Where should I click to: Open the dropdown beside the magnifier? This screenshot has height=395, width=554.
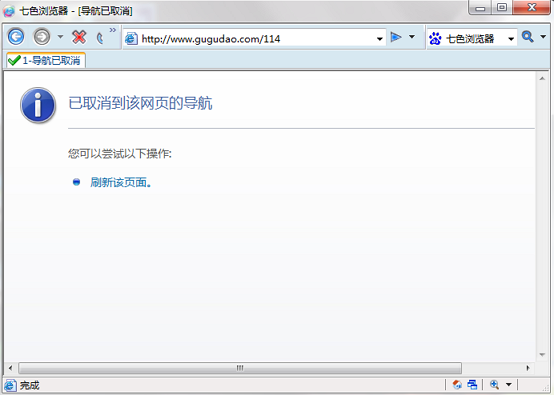tap(543, 37)
